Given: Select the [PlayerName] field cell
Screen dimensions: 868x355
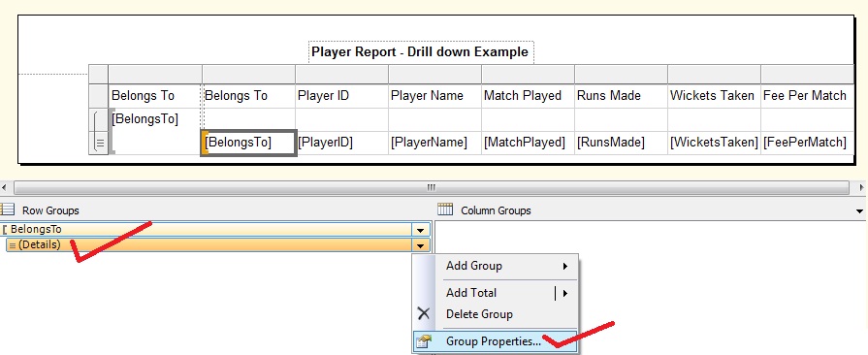Looking at the screenshot, I should 434,143.
